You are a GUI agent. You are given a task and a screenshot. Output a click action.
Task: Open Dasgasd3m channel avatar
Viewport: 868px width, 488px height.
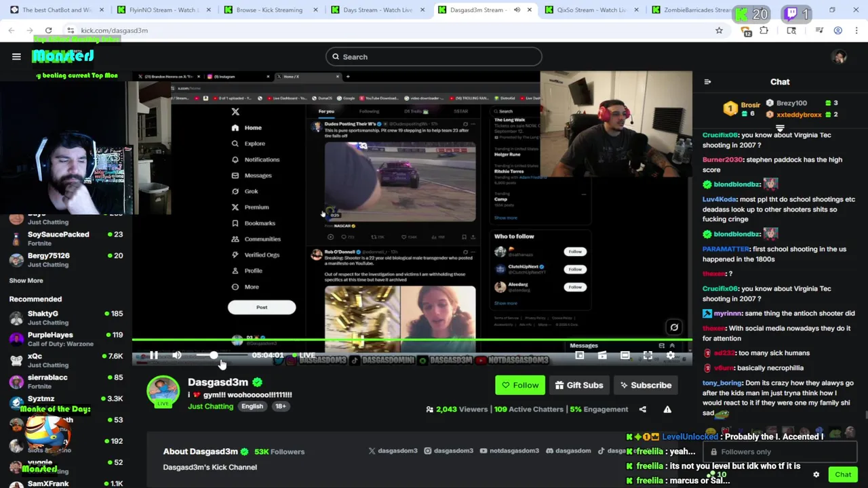pyautogui.click(x=163, y=392)
